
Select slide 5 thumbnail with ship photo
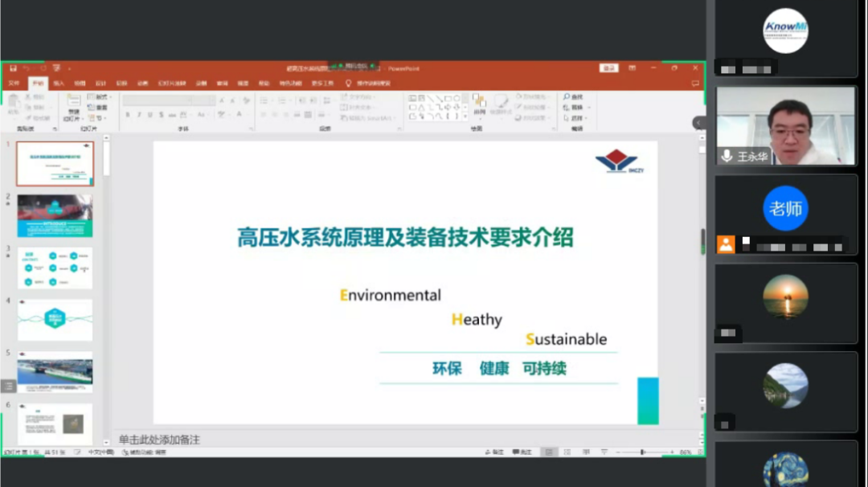tap(55, 371)
